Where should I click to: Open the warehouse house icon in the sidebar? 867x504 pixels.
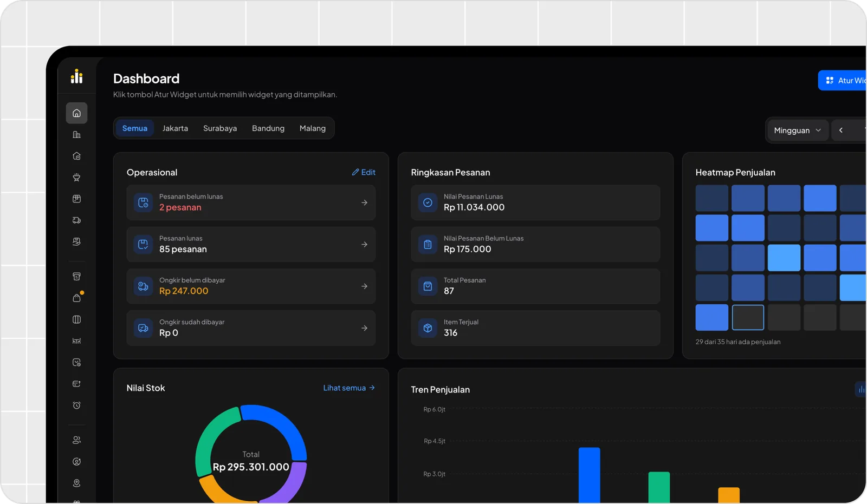76,156
